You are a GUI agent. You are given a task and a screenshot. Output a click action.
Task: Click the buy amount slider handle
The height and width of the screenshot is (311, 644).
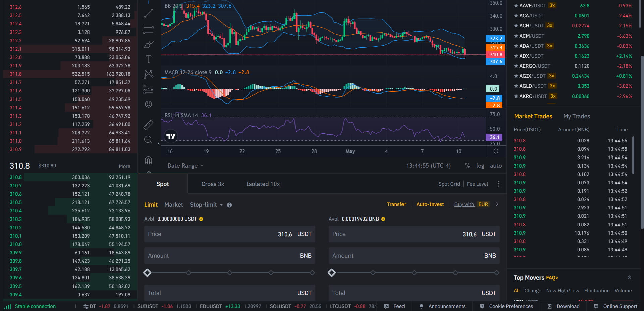coord(147,273)
